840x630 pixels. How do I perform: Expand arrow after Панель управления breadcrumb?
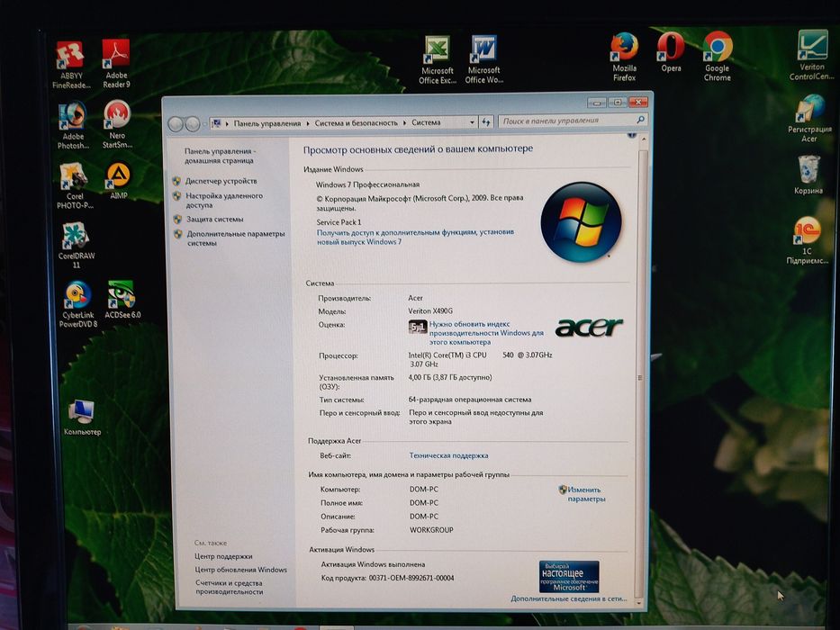pos(308,123)
